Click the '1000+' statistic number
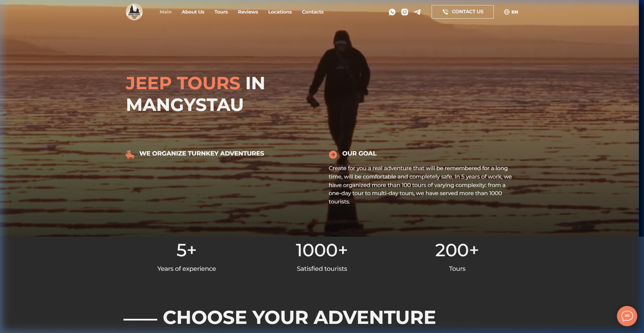This screenshot has height=333, width=644. tap(322, 251)
